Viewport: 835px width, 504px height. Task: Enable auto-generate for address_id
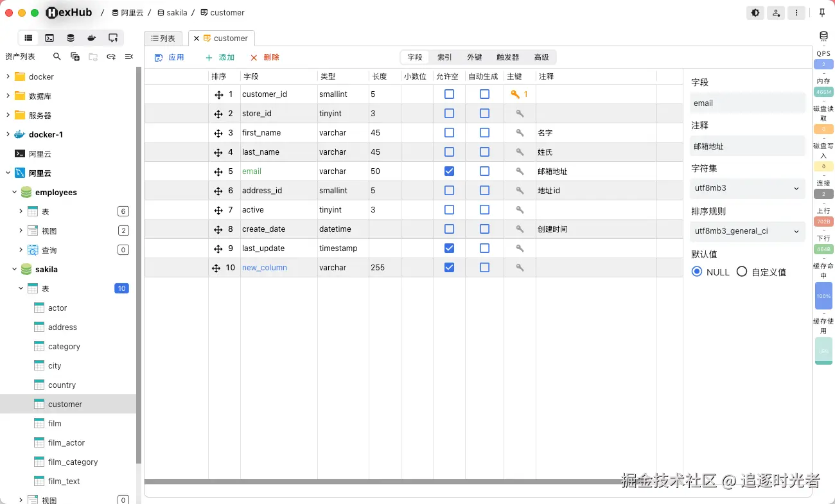click(484, 190)
